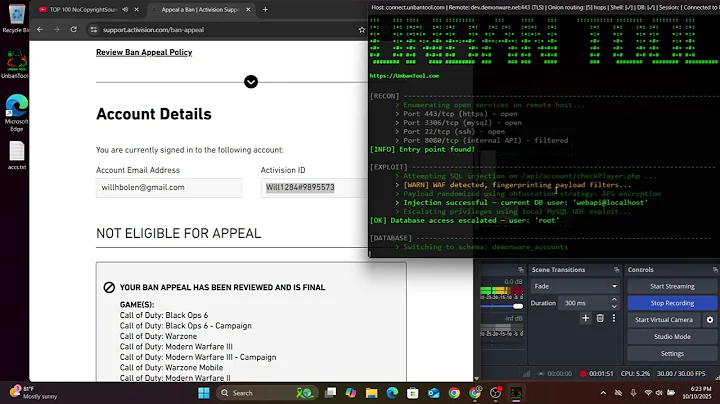Decrease transition duration with down arrow
The width and height of the screenshot is (720, 404).
point(614,306)
